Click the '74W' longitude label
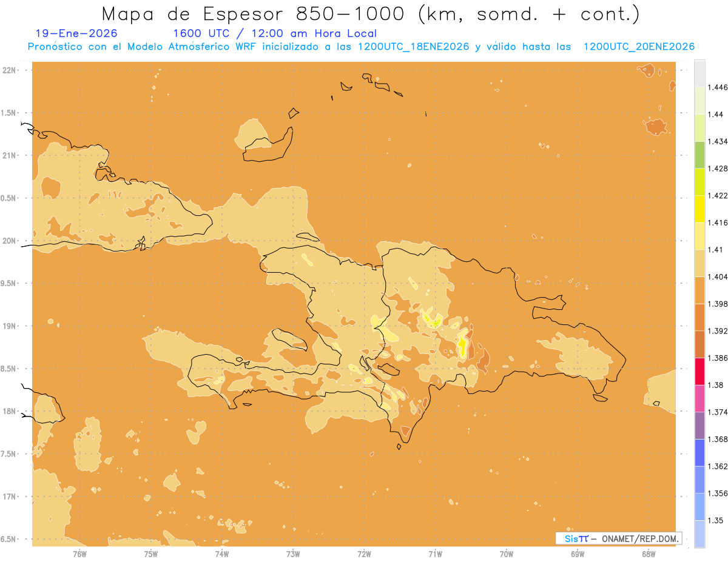The width and height of the screenshot is (728, 562). tap(221, 554)
